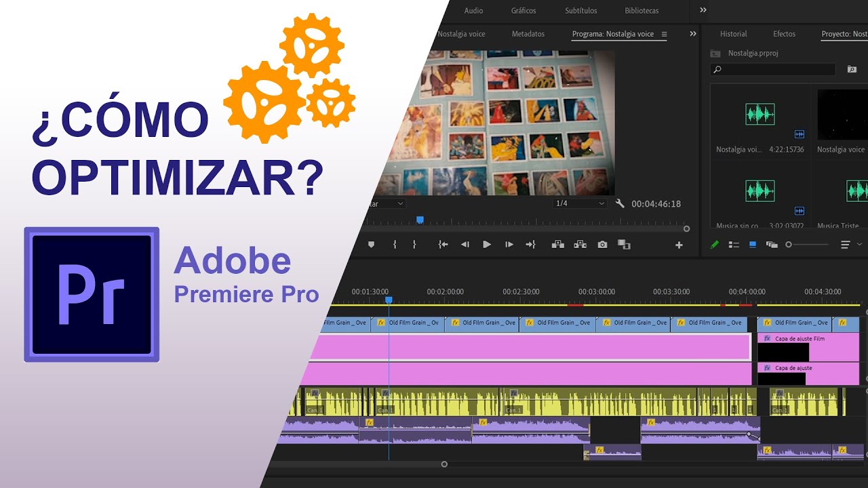Image resolution: width=868 pixels, height=488 pixels.
Task: Click the Program monitor zoom scroll handle
Action: [686, 229]
